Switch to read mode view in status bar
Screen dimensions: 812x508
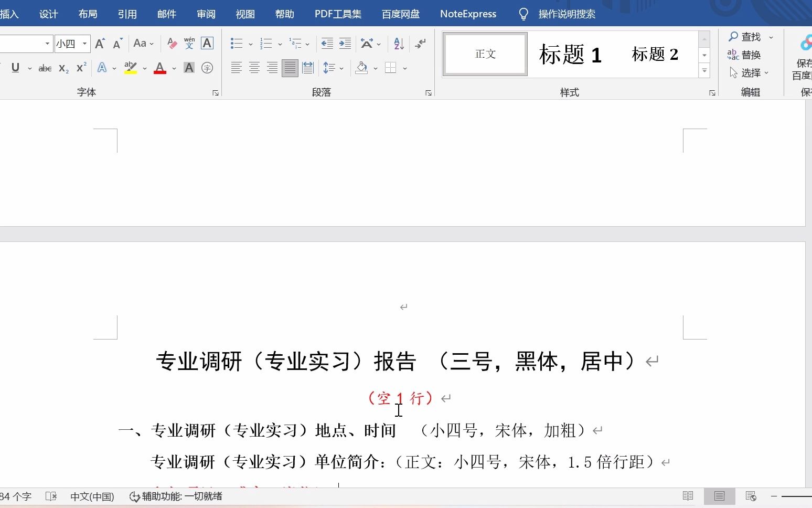688,496
